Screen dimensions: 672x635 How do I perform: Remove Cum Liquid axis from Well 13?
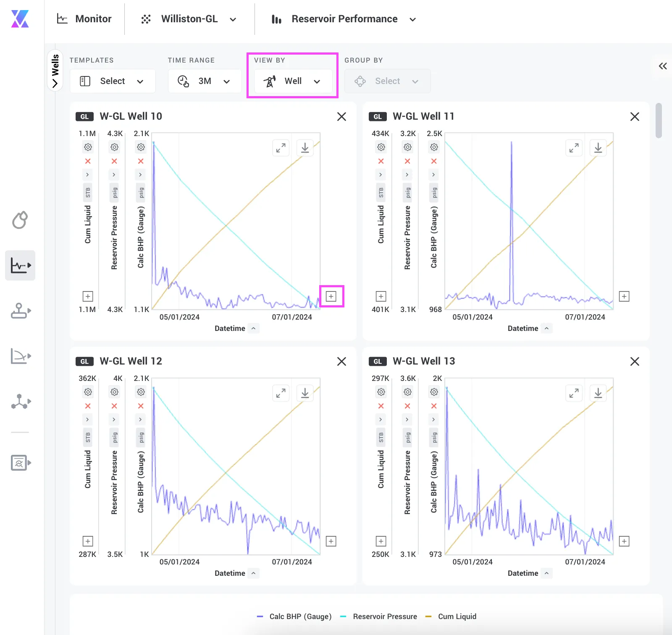point(381,406)
